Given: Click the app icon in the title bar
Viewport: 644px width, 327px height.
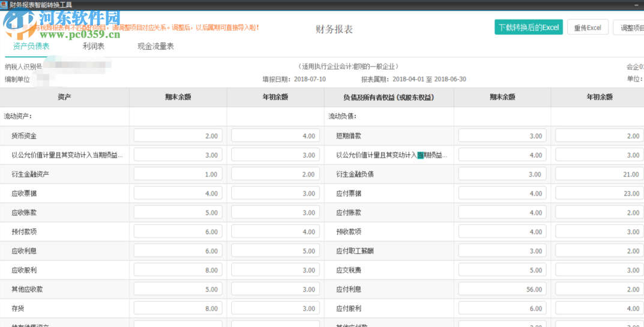Looking at the screenshot, I should [x=4, y=5].
